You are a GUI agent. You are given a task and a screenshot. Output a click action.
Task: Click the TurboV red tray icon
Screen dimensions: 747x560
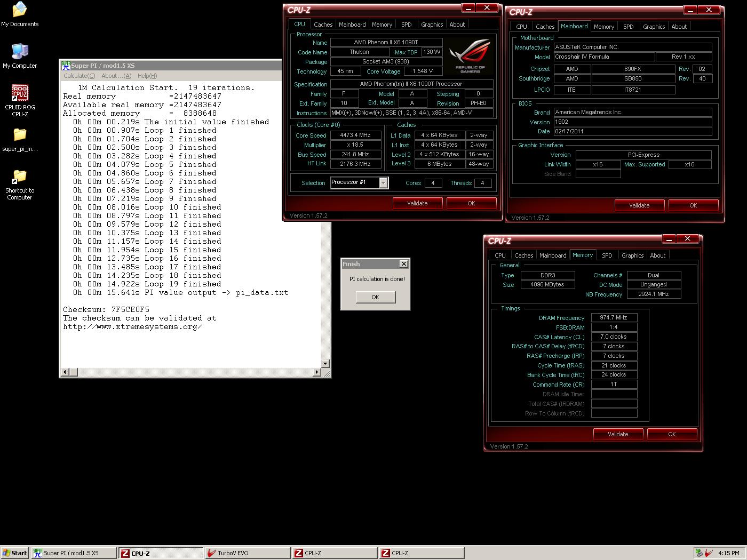[x=709, y=553]
